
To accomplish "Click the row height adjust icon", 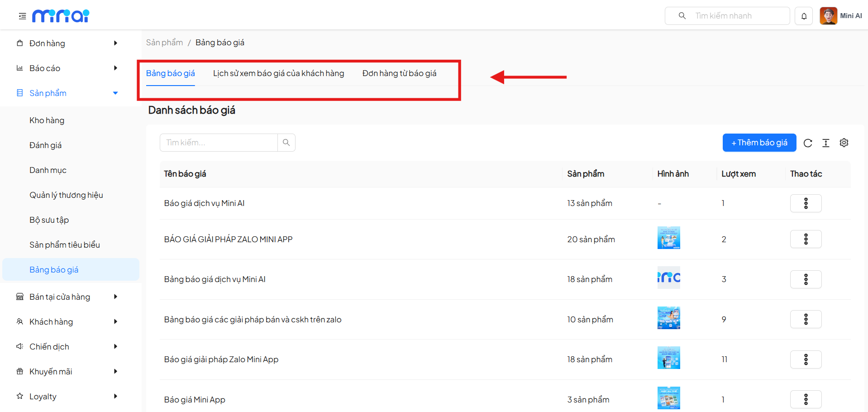I will (x=826, y=143).
